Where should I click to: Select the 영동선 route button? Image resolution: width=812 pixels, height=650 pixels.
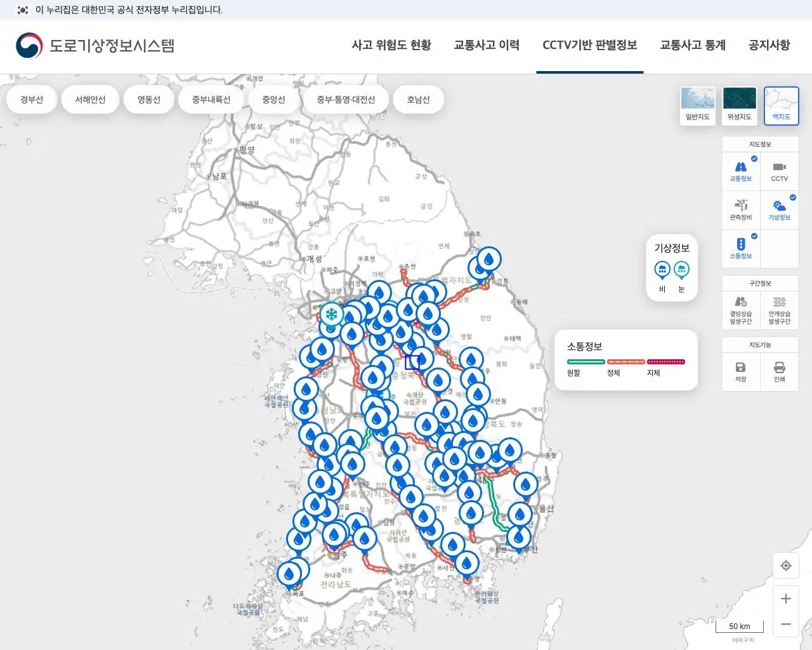(149, 100)
